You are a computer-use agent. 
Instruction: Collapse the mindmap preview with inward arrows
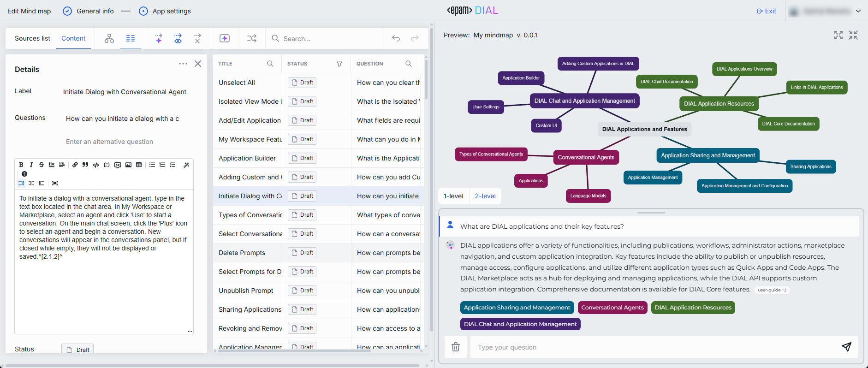(853, 35)
